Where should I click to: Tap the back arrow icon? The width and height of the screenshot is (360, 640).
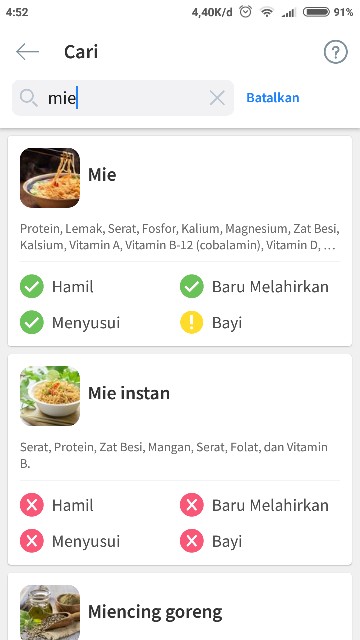(x=27, y=52)
